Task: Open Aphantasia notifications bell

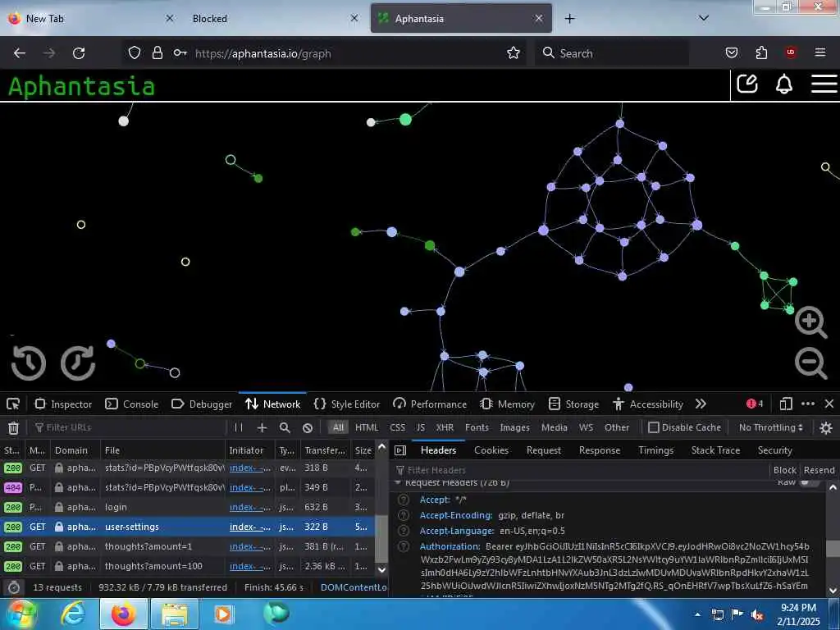Action: point(783,84)
